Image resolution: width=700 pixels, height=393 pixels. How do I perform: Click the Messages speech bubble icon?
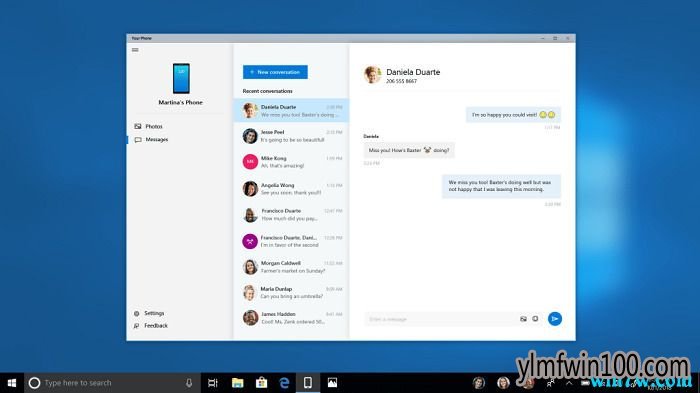[x=138, y=139]
